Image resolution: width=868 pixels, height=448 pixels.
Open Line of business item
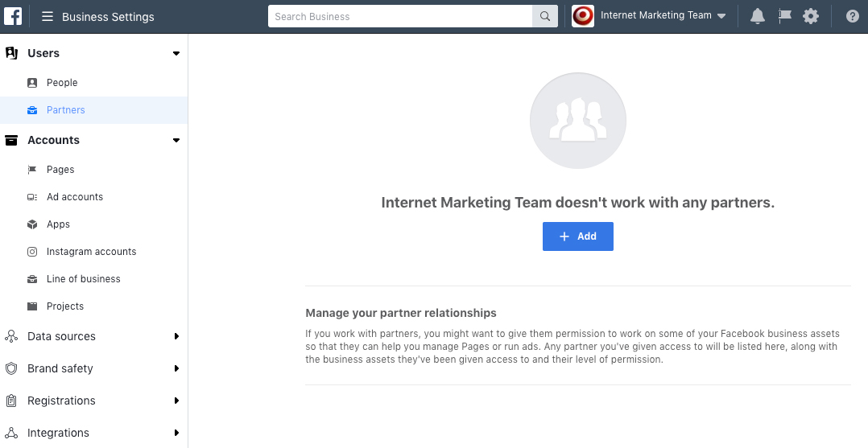83,279
